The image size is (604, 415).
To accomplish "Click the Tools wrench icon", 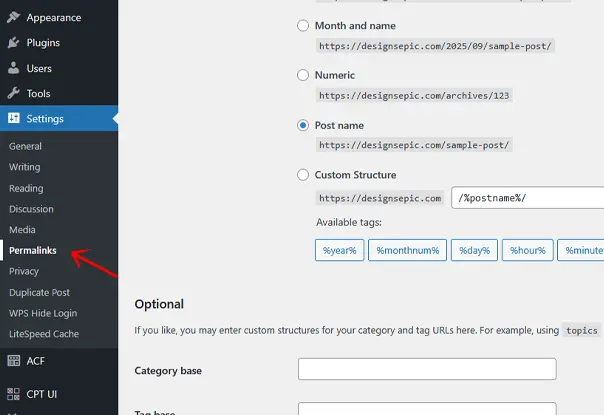I will [x=13, y=94].
